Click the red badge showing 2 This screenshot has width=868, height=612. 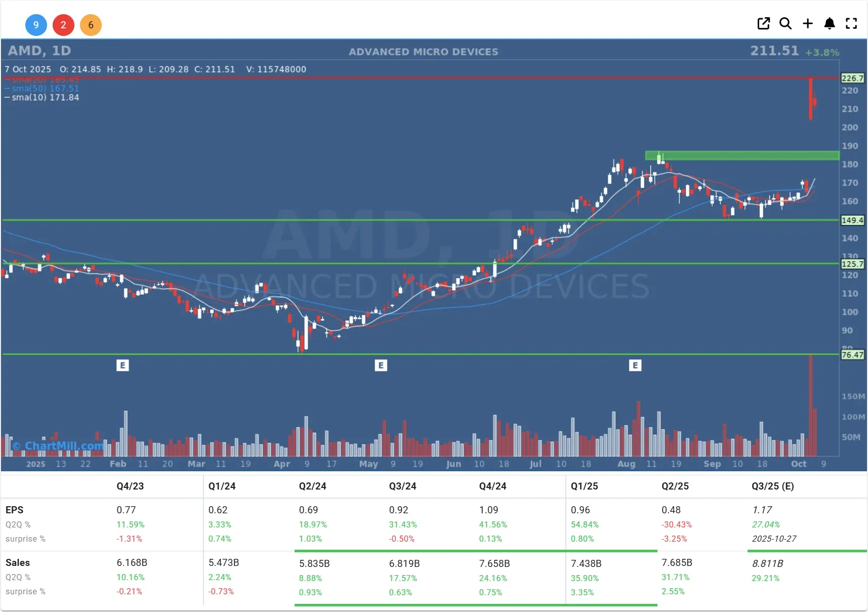coord(63,25)
